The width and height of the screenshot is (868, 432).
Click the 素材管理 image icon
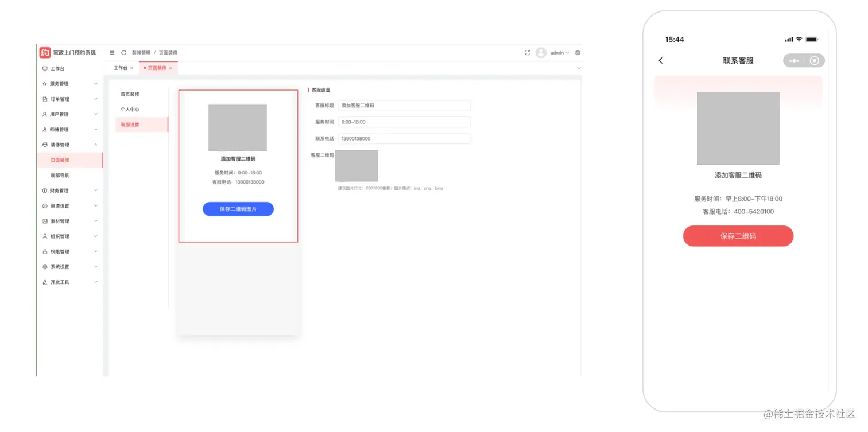pyautogui.click(x=45, y=221)
